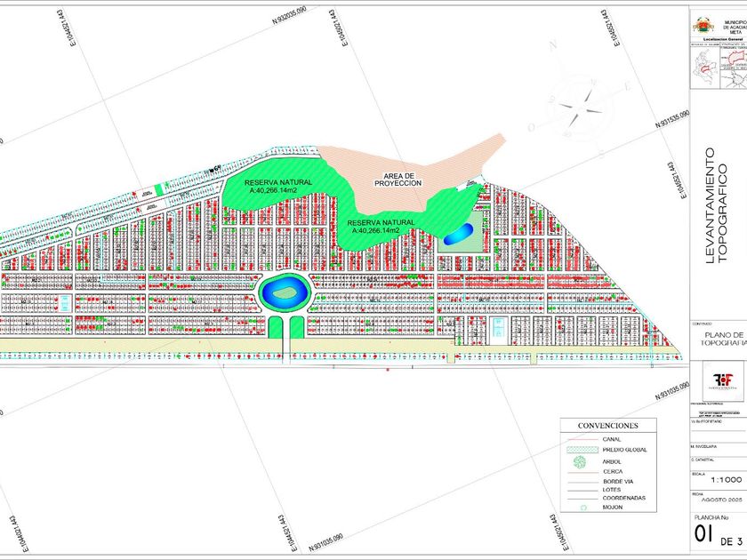Click the CONVENCIONES legend heading
747x560 pixels.
point(607,425)
